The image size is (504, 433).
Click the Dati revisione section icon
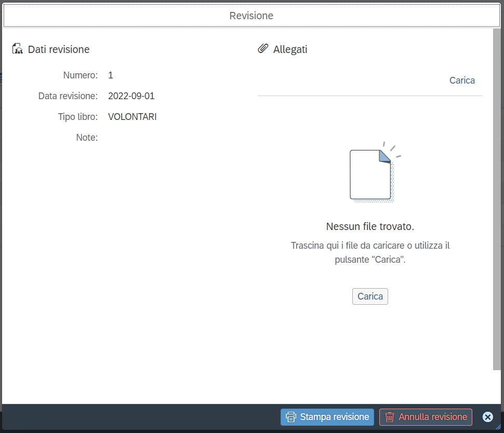pos(17,49)
